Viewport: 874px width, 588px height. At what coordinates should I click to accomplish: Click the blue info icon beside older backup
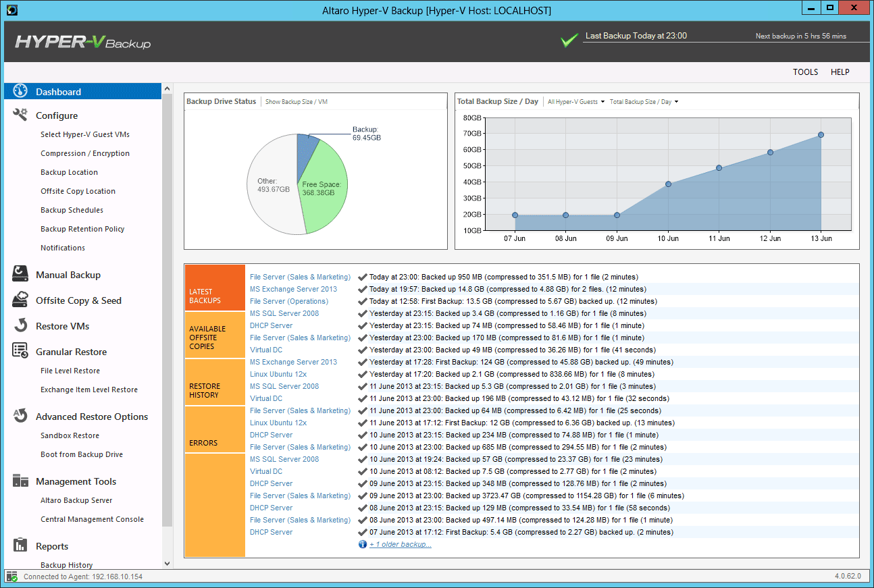tap(363, 544)
